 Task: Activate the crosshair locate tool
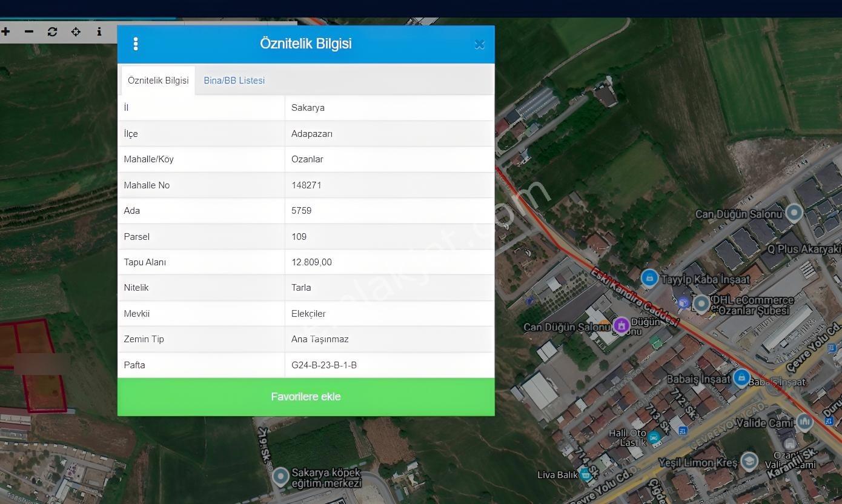click(x=76, y=31)
